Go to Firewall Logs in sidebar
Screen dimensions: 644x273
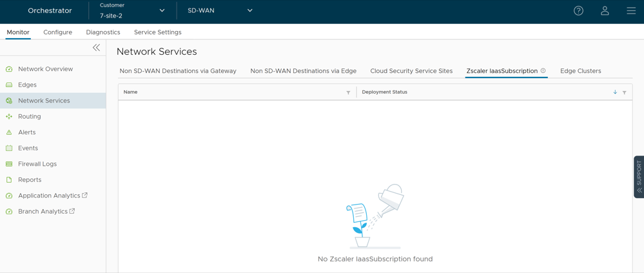coord(37,164)
